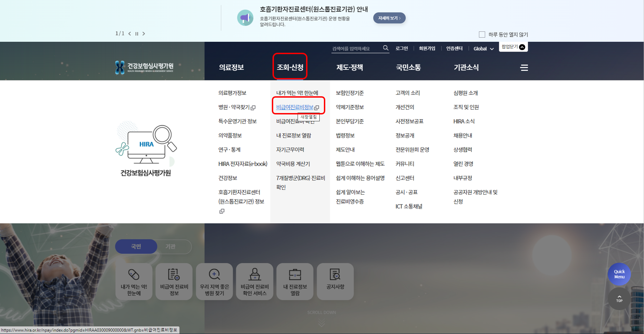Open the 조회·신청 main menu
The image size is (644, 334).
(290, 67)
